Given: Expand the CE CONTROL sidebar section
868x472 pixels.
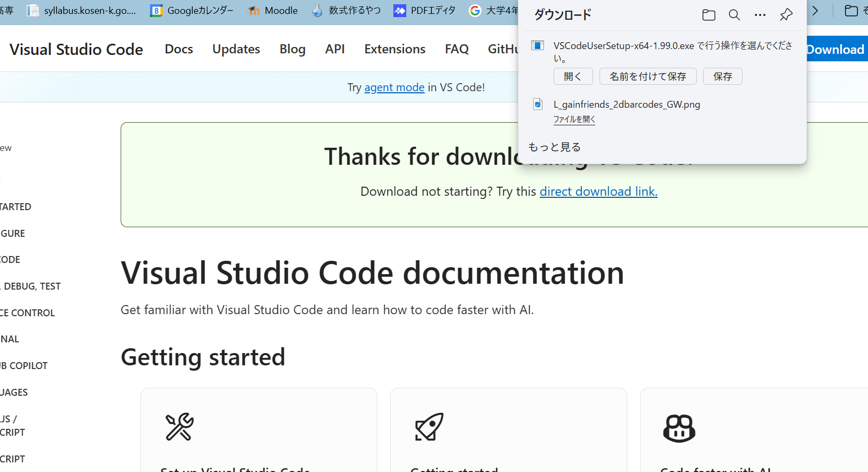Looking at the screenshot, I should point(27,313).
